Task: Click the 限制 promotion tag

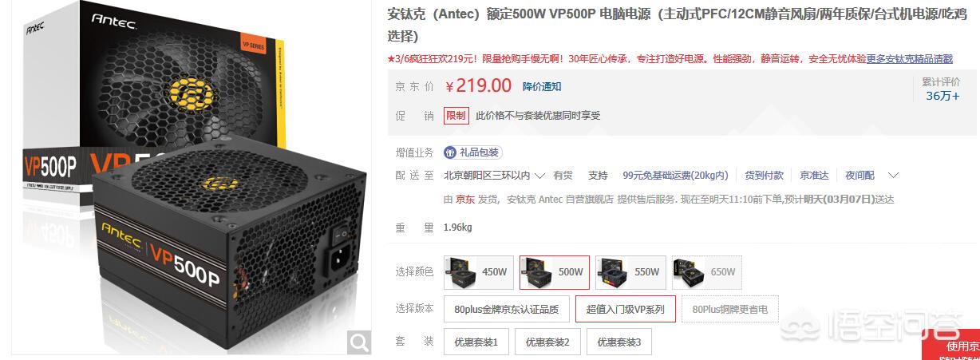Action: pos(456,115)
